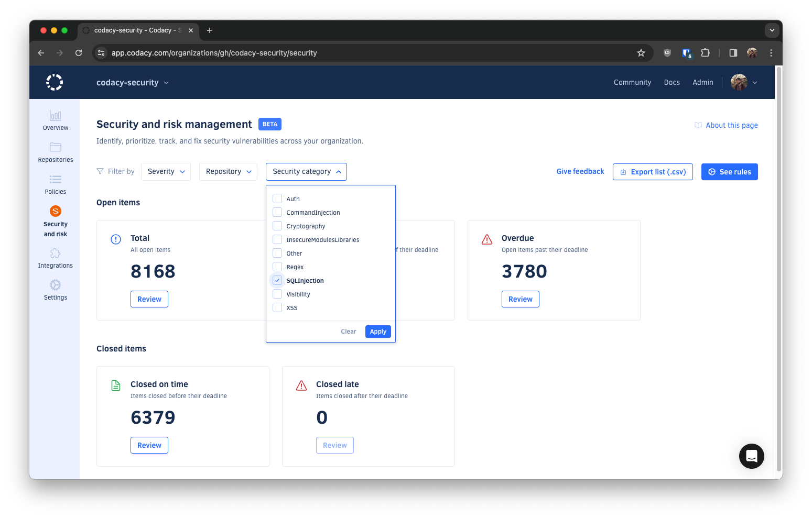Check the CommandInjection checkbox
The height and width of the screenshot is (518, 812).
pos(277,212)
